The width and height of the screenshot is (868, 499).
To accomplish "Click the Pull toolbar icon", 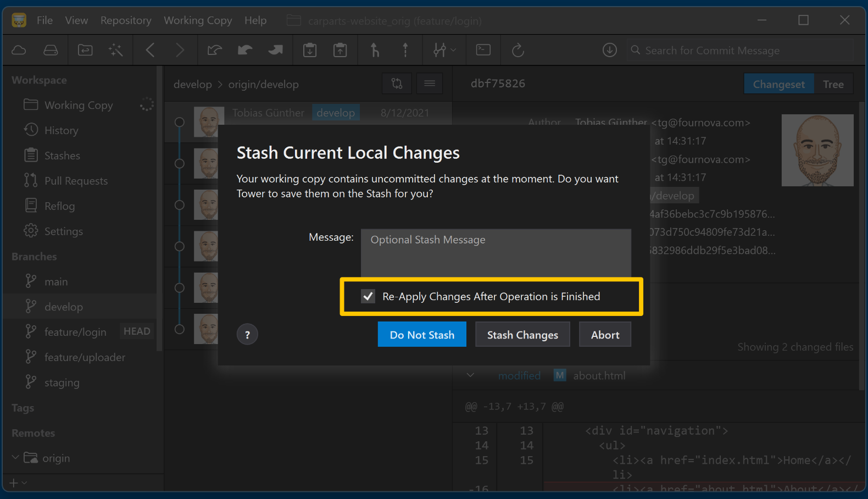I will [x=245, y=51].
